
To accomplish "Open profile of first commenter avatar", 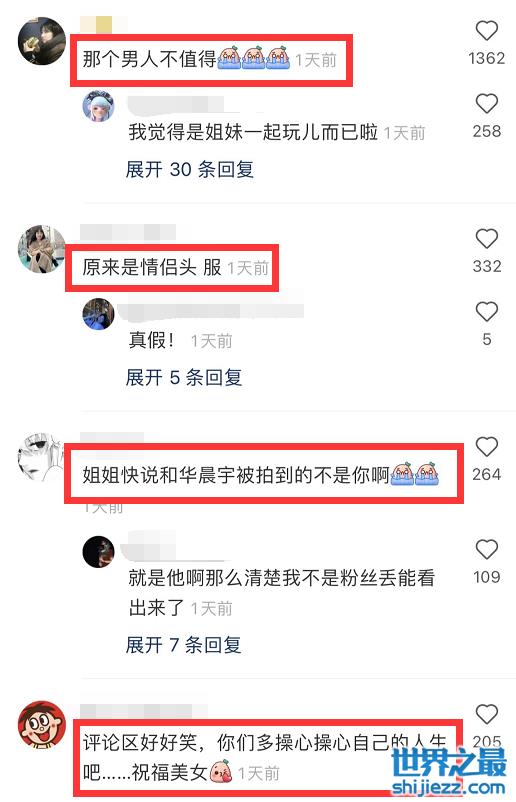I will tap(42, 41).
